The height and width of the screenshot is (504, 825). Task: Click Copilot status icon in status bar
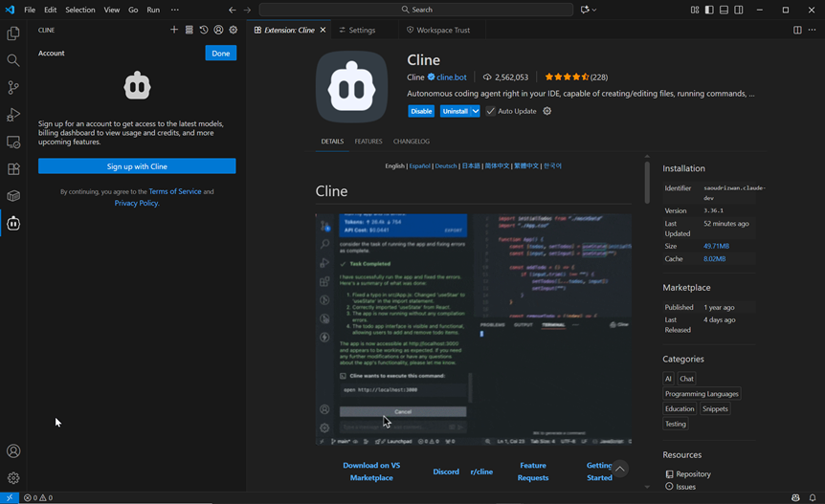click(795, 497)
